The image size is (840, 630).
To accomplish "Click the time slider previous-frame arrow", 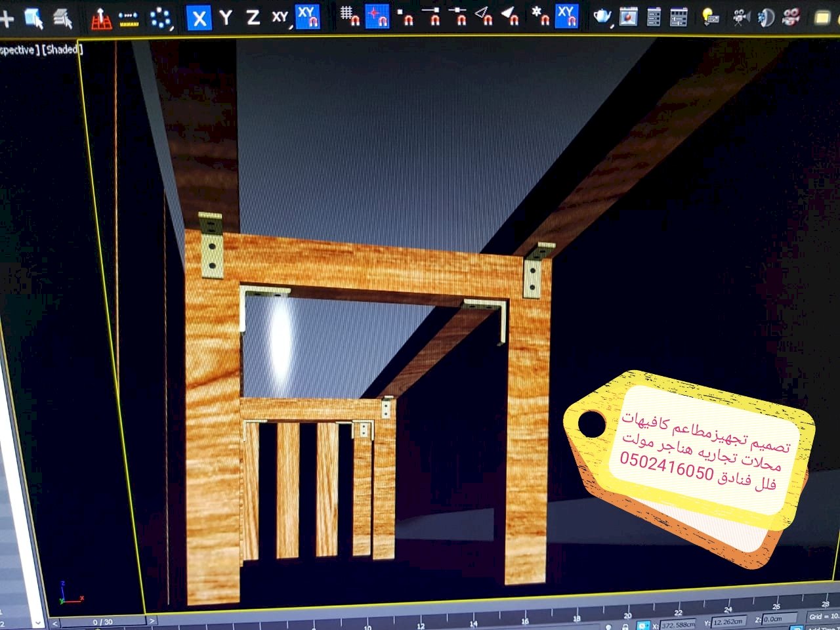I will click(55, 622).
